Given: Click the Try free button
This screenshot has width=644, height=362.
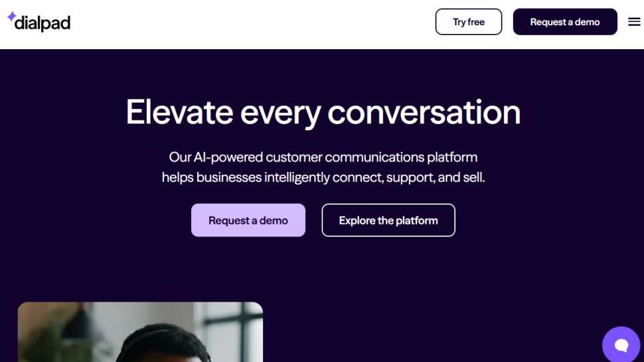Looking at the screenshot, I should [x=469, y=22].
